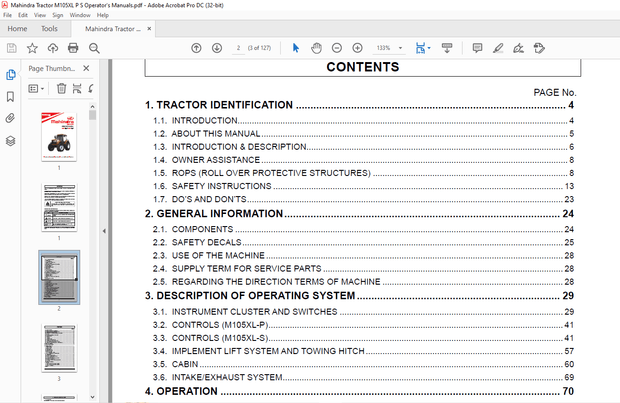This screenshot has width=620, height=403.
Task: Collapse the navigation pane arrow
Action: tap(104, 231)
